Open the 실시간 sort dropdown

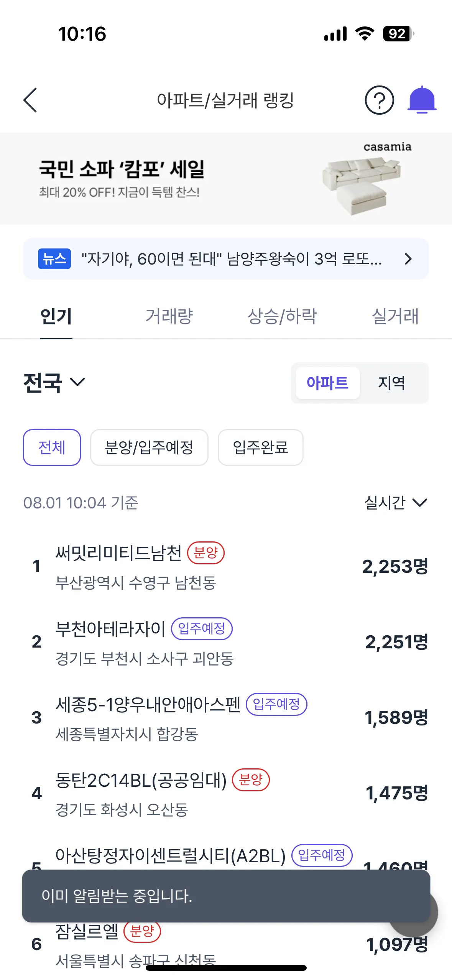(395, 502)
